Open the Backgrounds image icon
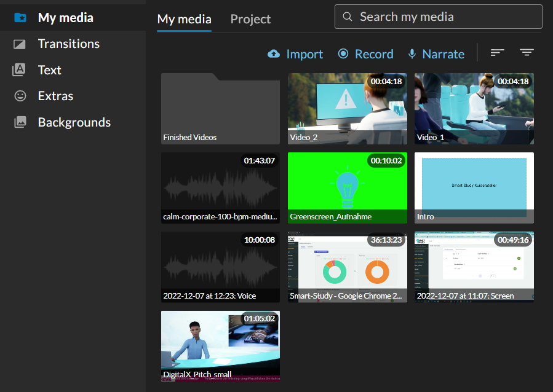 [20, 122]
